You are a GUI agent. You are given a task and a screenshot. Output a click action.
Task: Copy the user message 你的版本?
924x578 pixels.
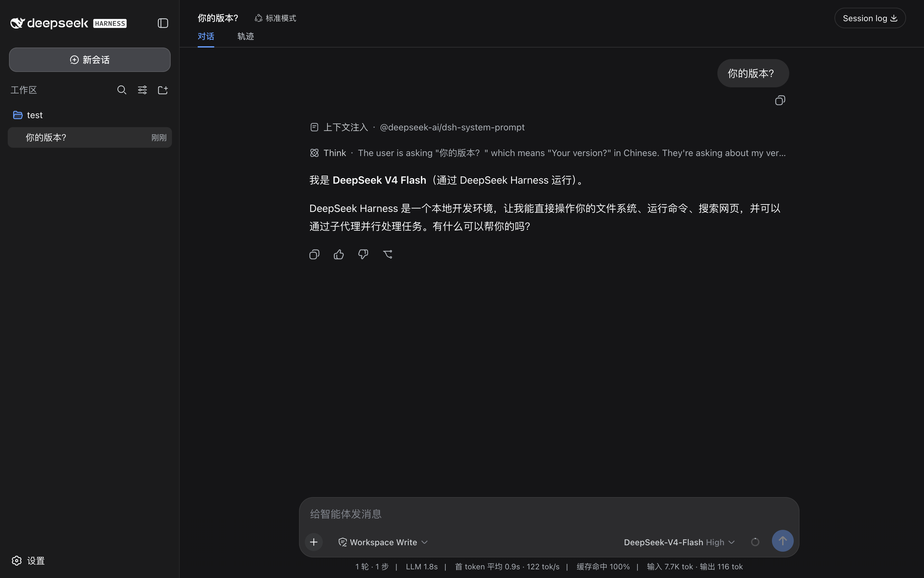pyautogui.click(x=780, y=100)
